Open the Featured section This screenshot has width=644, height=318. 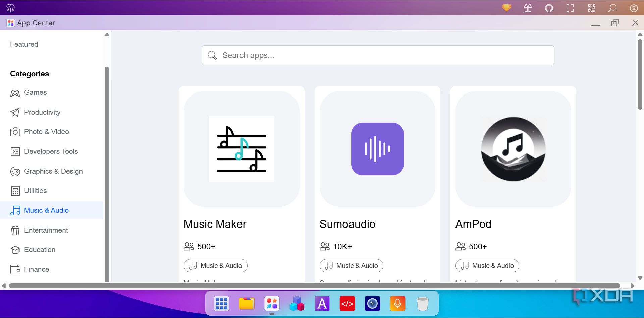[24, 44]
